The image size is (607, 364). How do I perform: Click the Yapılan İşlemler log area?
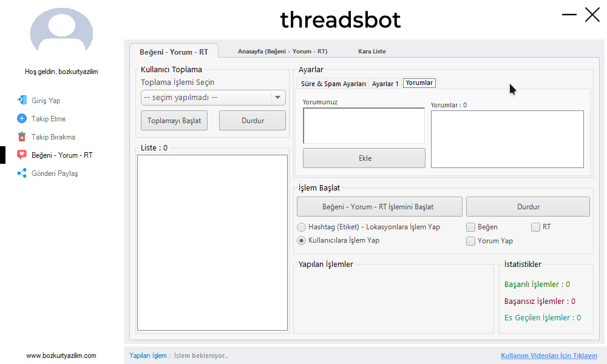pyautogui.click(x=394, y=300)
